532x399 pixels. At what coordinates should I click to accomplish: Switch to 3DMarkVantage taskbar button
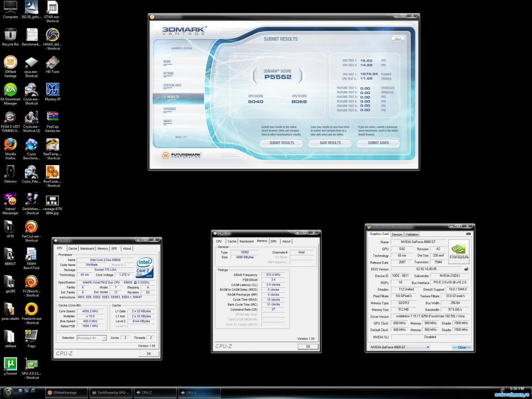point(67,393)
